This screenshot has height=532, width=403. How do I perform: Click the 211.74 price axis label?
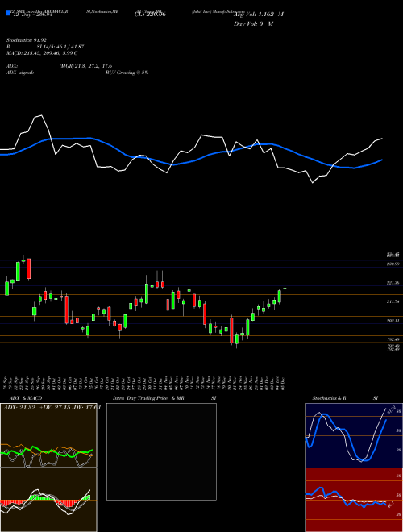pos(393,301)
